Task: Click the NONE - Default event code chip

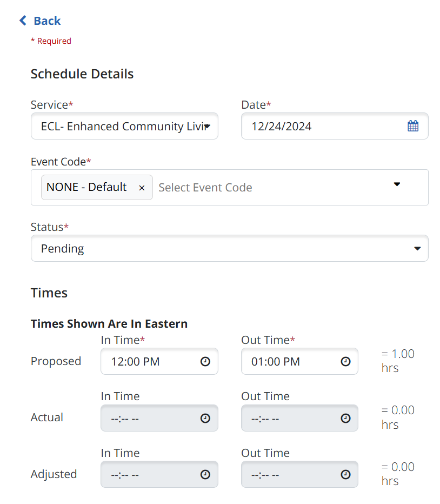Action: [86, 188]
